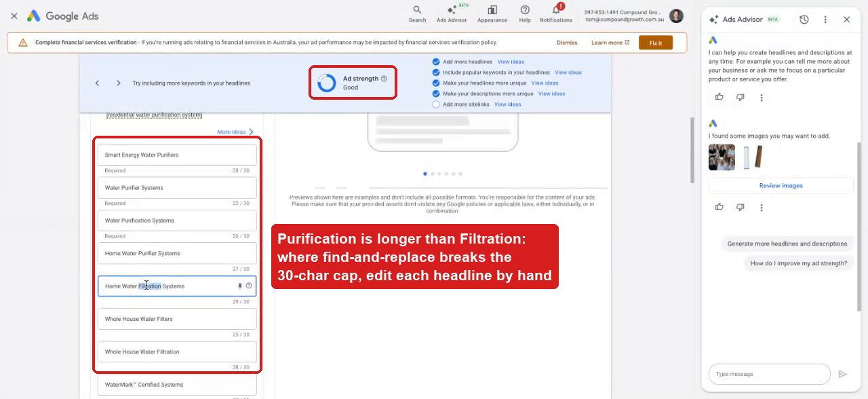This screenshot has width=868, height=399.
Task: Open more options under images suggestion
Action: [x=762, y=208]
